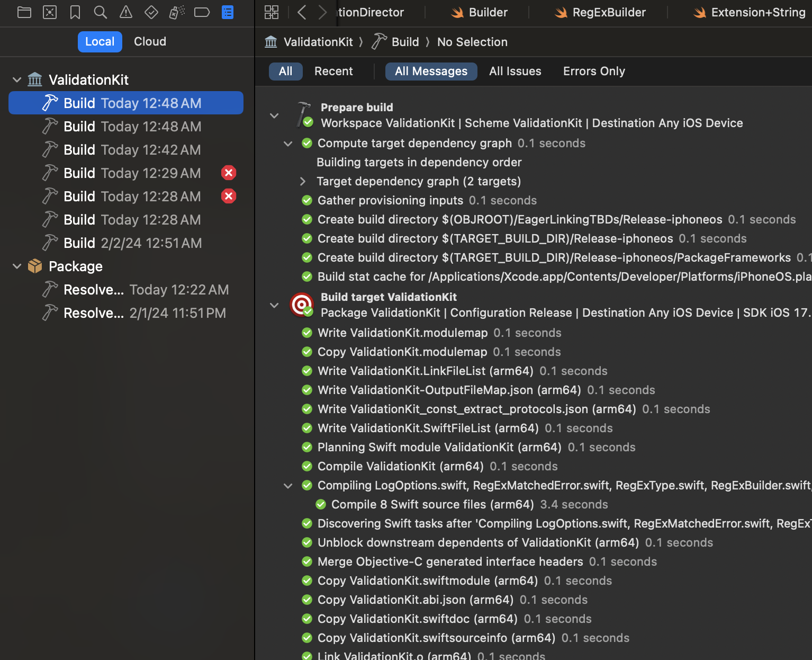This screenshot has width=812, height=660.
Task: Click the Swift icon on the Builder tab
Action: point(457,13)
